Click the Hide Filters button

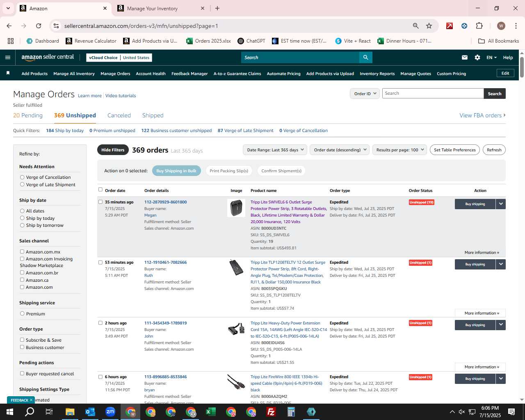click(113, 150)
